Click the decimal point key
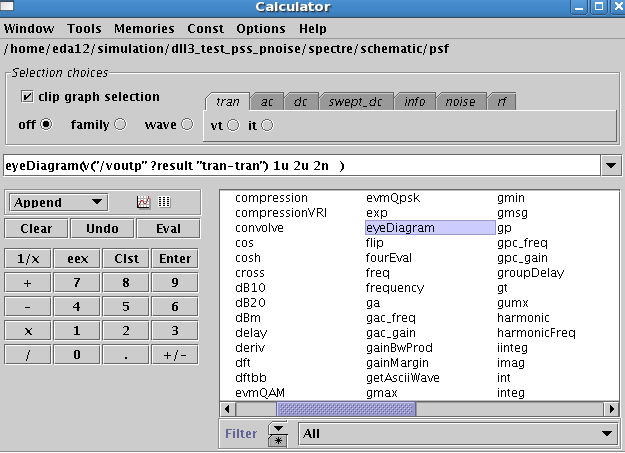 126,355
